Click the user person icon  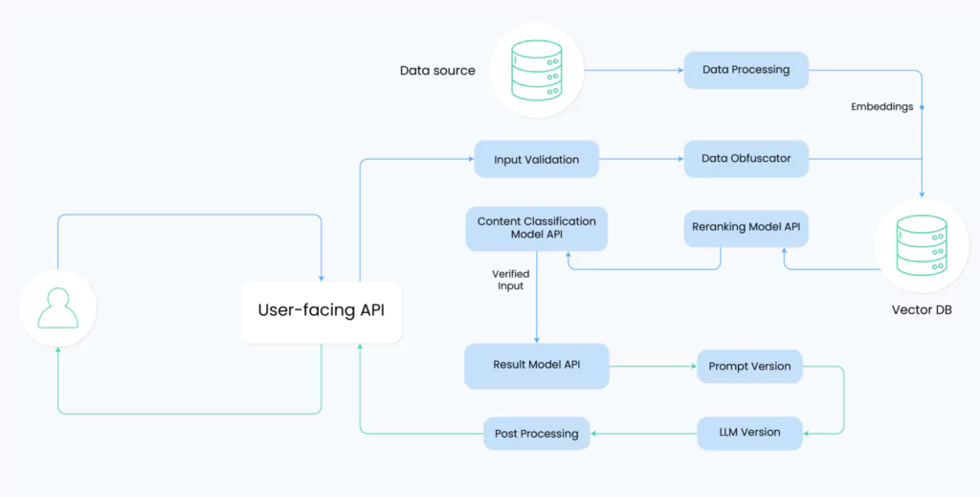[x=58, y=307]
